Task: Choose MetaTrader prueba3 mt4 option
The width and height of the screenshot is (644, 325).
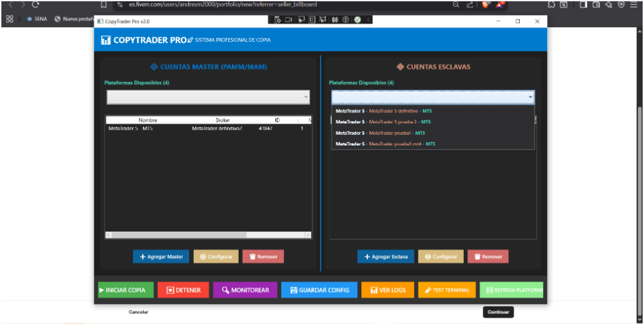Action: tap(433, 144)
